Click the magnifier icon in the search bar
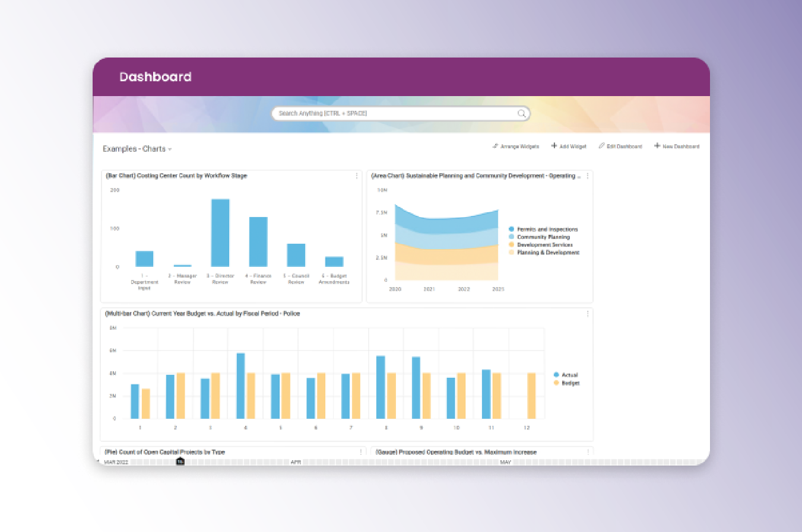This screenshot has height=532, width=802. (521, 113)
